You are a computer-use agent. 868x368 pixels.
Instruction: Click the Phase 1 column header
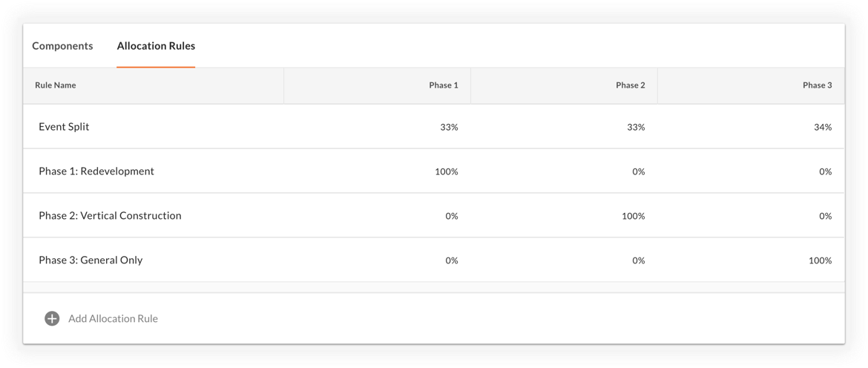pyautogui.click(x=443, y=85)
